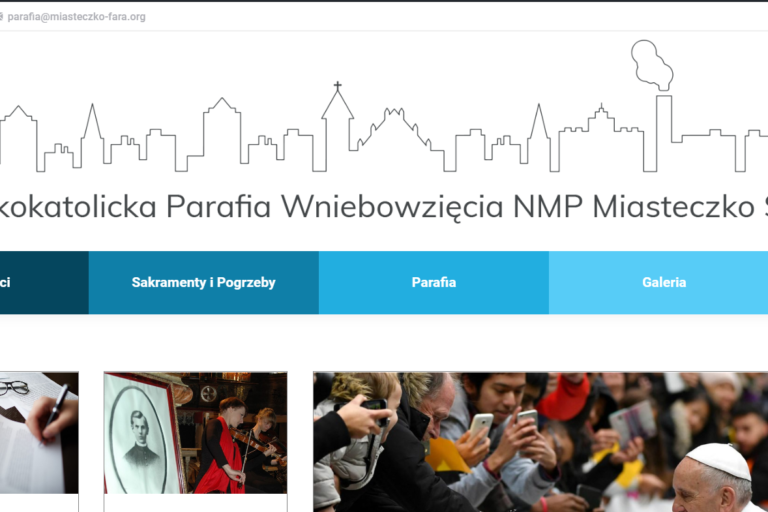This screenshot has width=768, height=512.
Task: Click the white smartphone in crowd photo
Action: click(x=481, y=424)
